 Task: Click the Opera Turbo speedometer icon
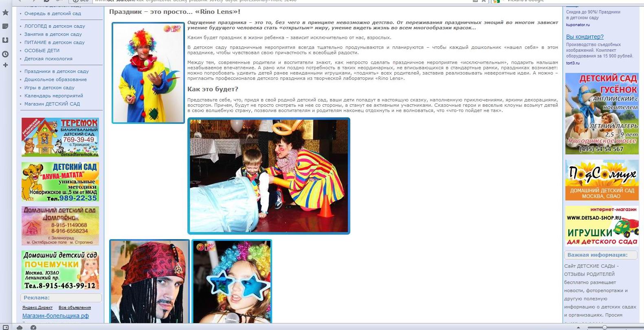(33, 327)
